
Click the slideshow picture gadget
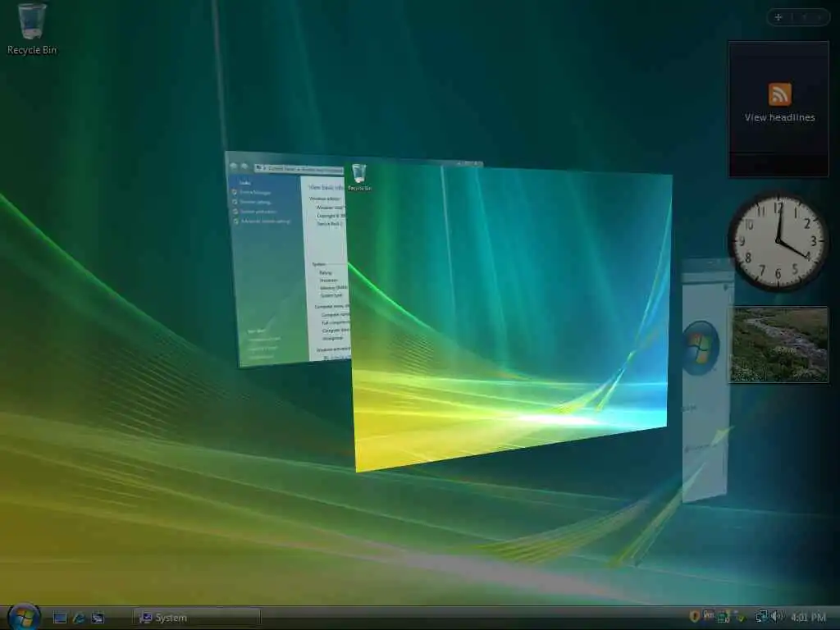point(779,345)
